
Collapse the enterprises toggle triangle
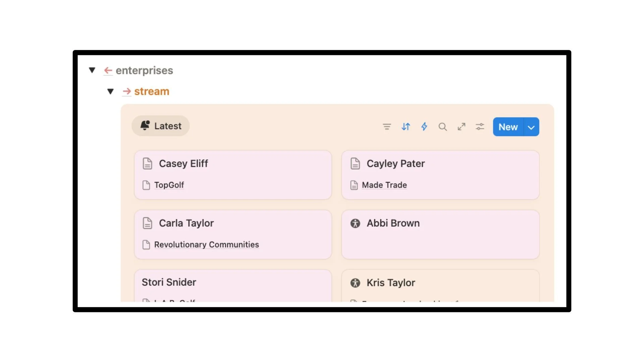[92, 70]
